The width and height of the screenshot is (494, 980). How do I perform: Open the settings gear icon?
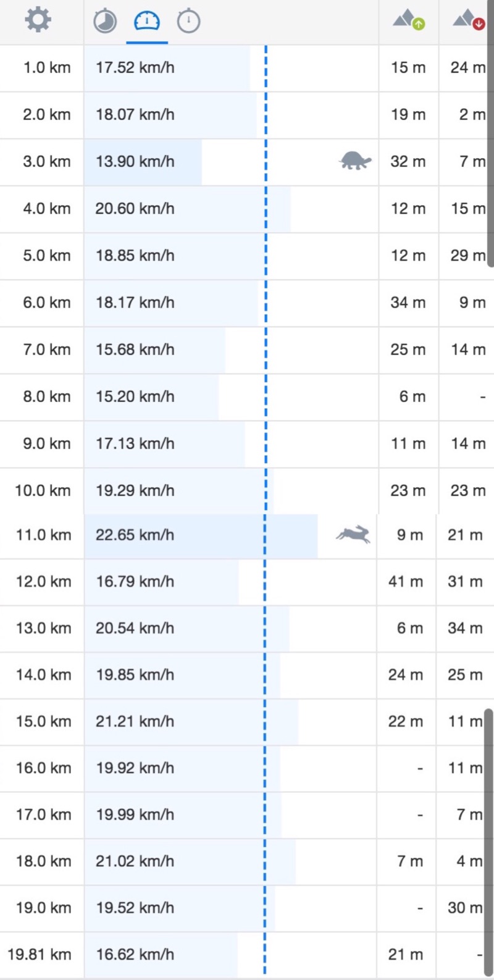(38, 20)
